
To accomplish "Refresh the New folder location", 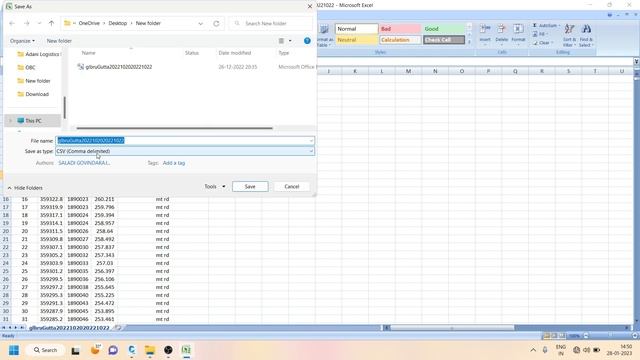I will [216, 23].
